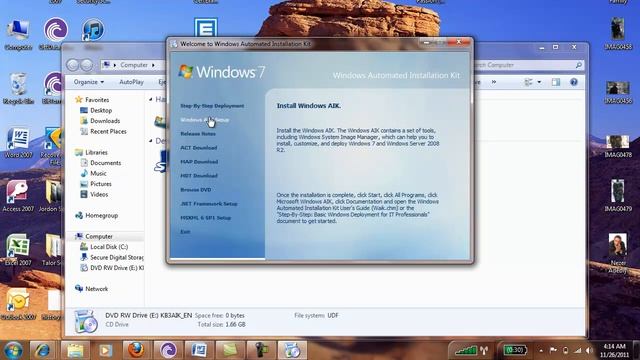Open Word document taskbar icon
The image size is (640, 360).
pos(199,350)
